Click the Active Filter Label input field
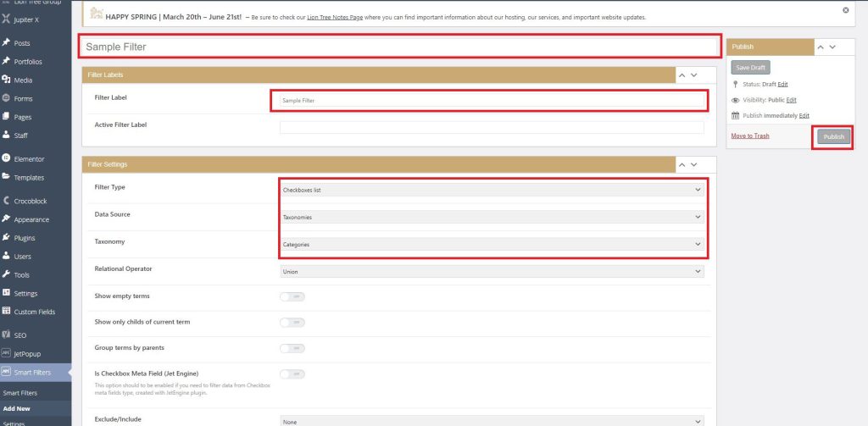This screenshot has height=426, width=868. click(x=492, y=127)
